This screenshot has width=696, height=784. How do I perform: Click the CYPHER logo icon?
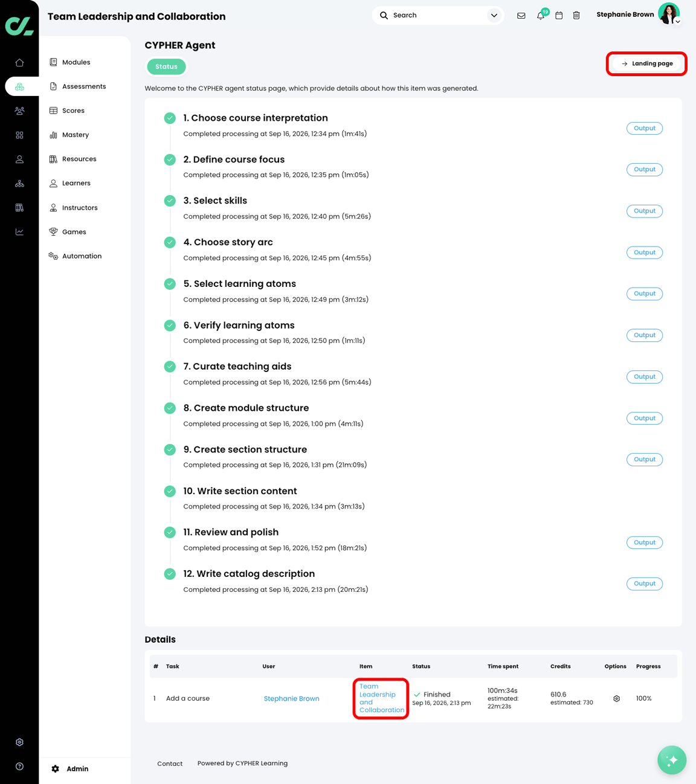[x=19, y=25]
